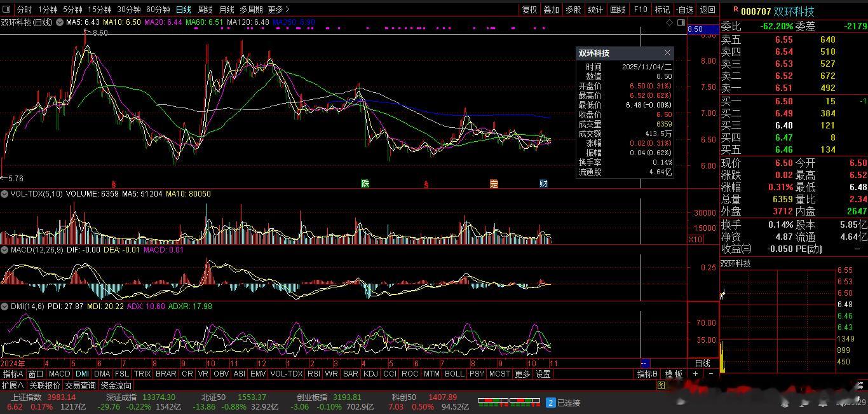
Task: Select the RSI indicator tab
Action: coord(314,374)
